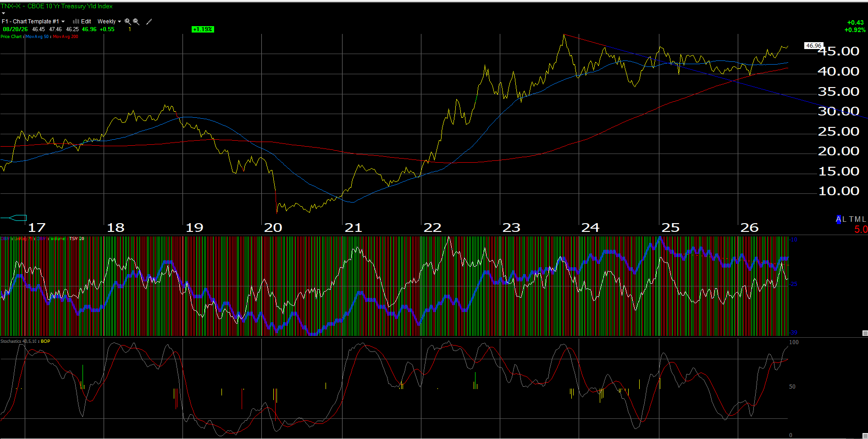
Task: Click the year 22 time axis label
Action: tap(432, 228)
